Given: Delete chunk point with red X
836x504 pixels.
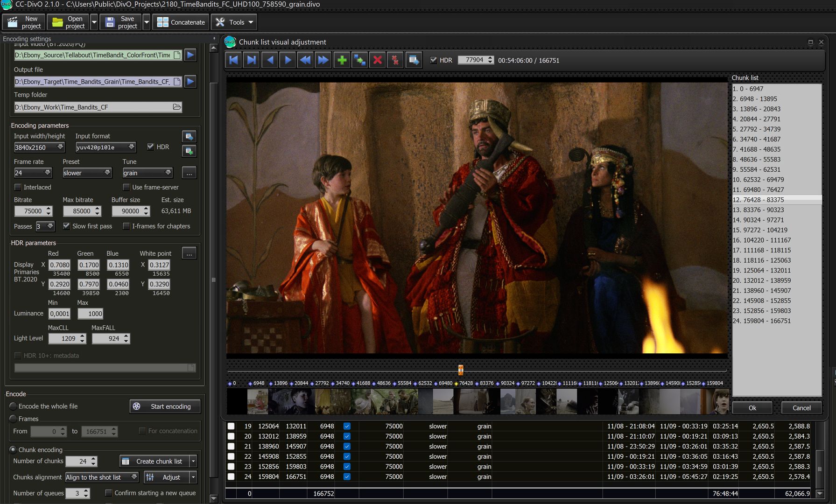Looking at the screenshot, I should click(378, 60).
